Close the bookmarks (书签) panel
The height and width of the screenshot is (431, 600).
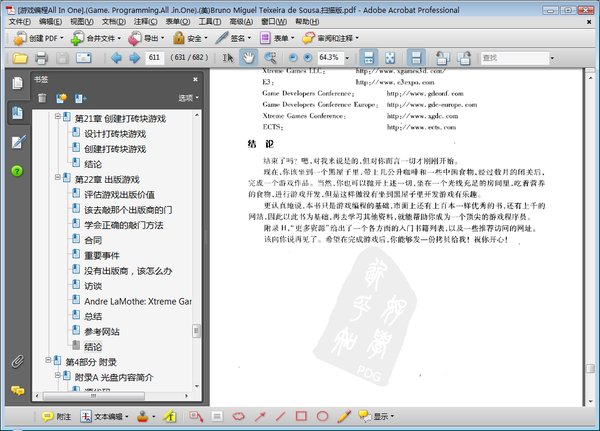pos(195,79)
